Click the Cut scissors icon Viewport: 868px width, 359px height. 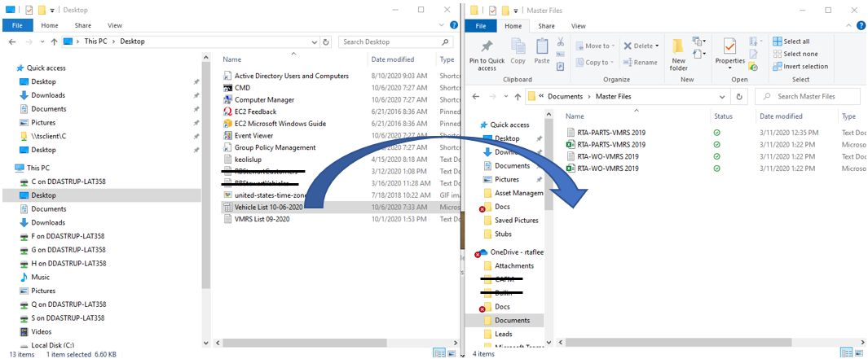[x=560, y=42]
